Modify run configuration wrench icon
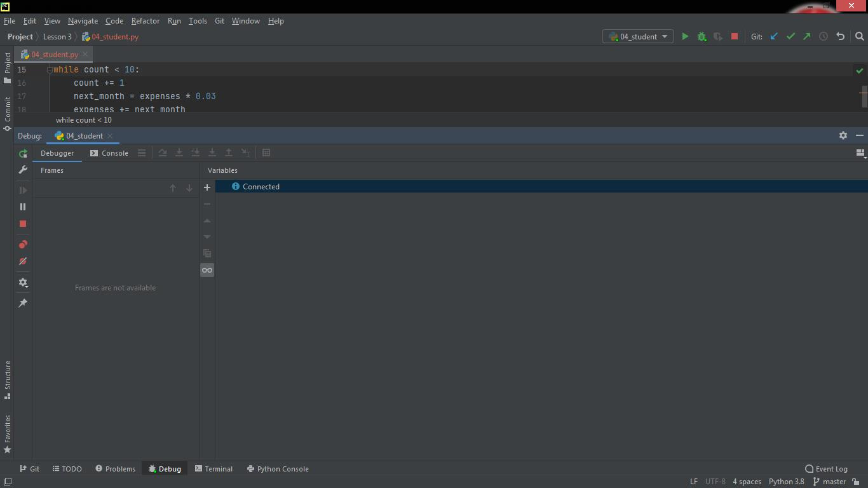Image resolution: width=868 pixels, height=488 pixels. tap(23, 170)
